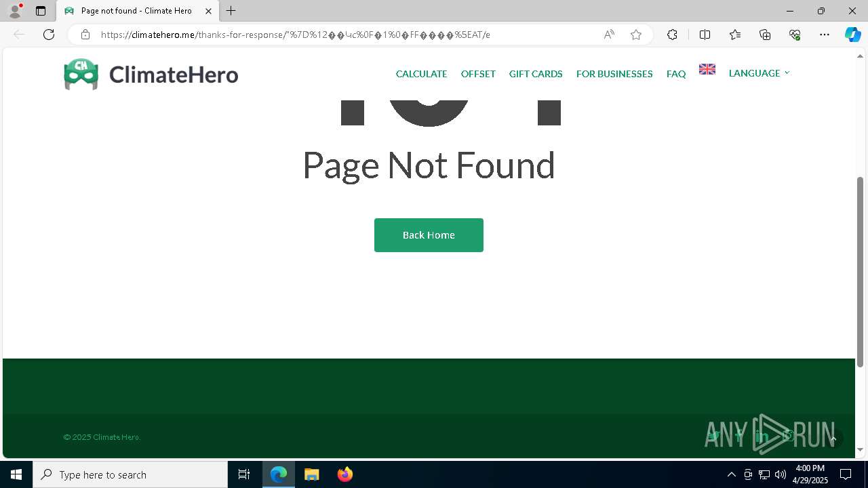Open the tab actions menu icon
Screen dimensions: 868x488
point(41,11)
